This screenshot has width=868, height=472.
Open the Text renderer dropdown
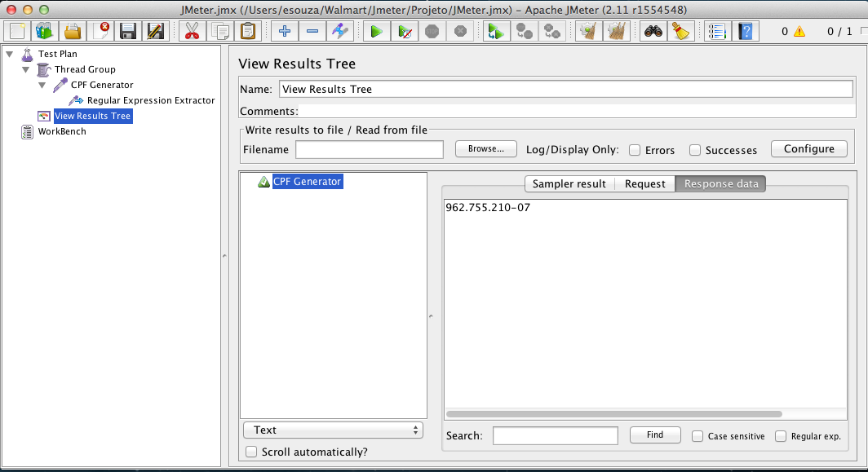click(x=333, y=430)
